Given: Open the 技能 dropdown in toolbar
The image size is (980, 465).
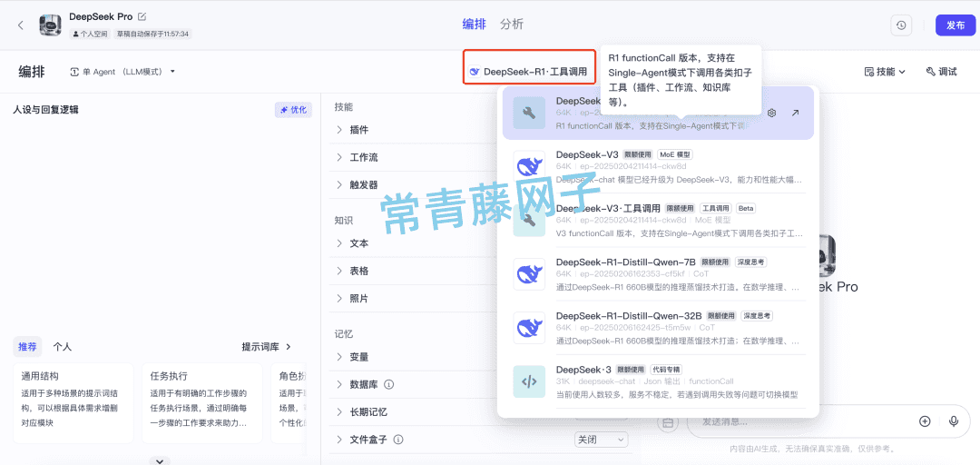Looking at the screenshot, I should (x=885, y=72).
